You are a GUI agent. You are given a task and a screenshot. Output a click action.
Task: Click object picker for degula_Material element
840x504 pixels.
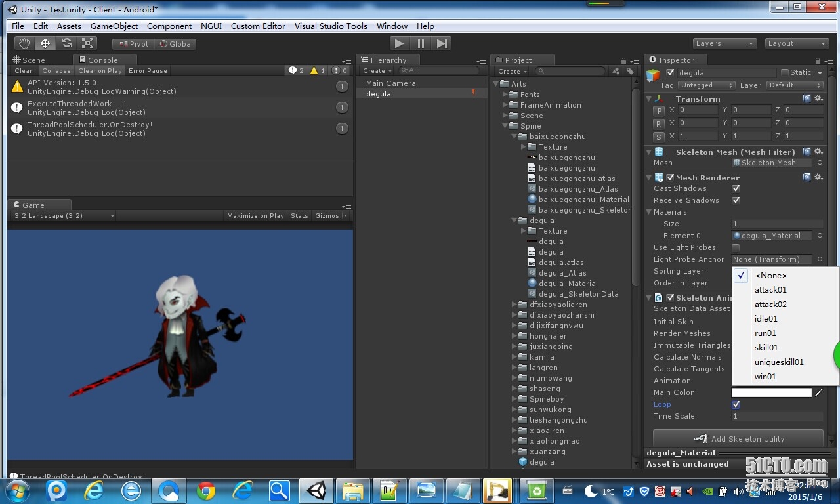(820, 236)
